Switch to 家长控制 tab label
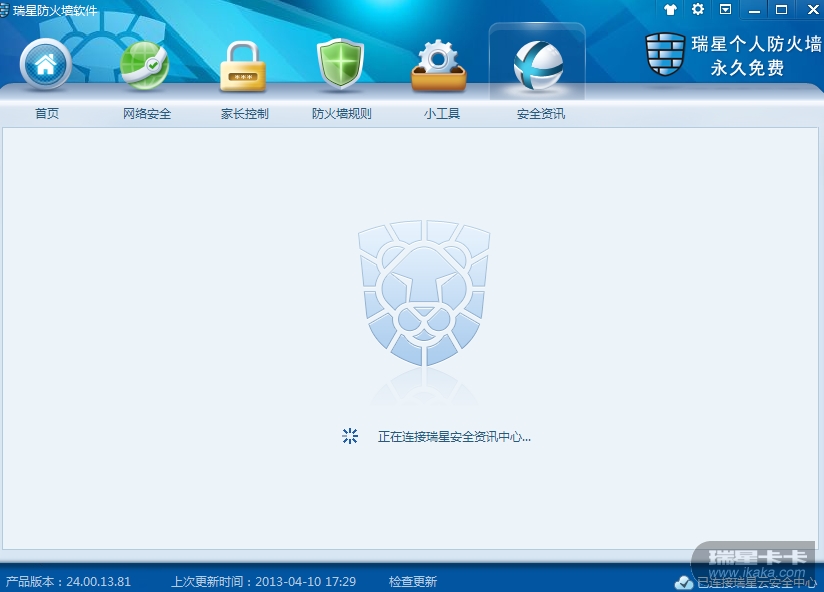 245,113
